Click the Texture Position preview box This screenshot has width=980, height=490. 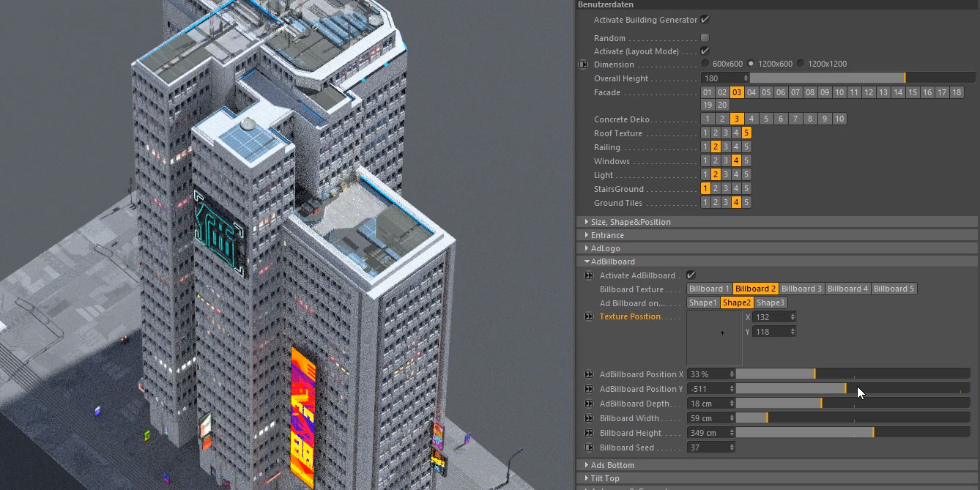coord(714,338)
